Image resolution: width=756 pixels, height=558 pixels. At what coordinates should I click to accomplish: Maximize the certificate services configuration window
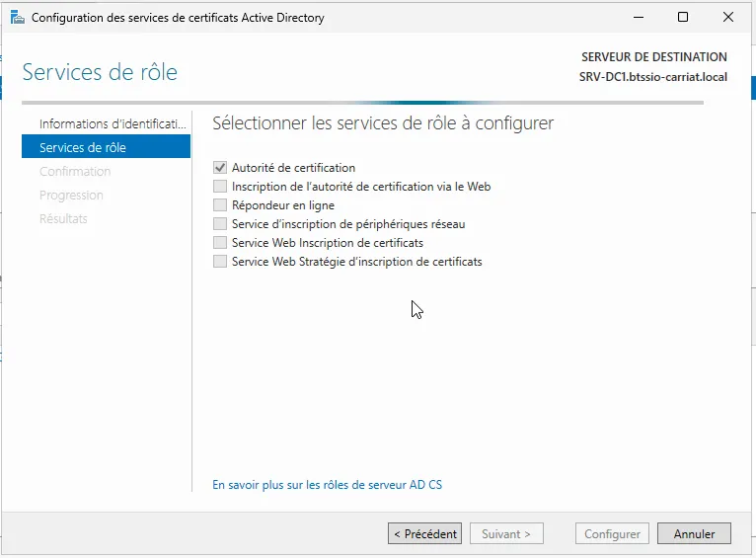click(683, 18)
